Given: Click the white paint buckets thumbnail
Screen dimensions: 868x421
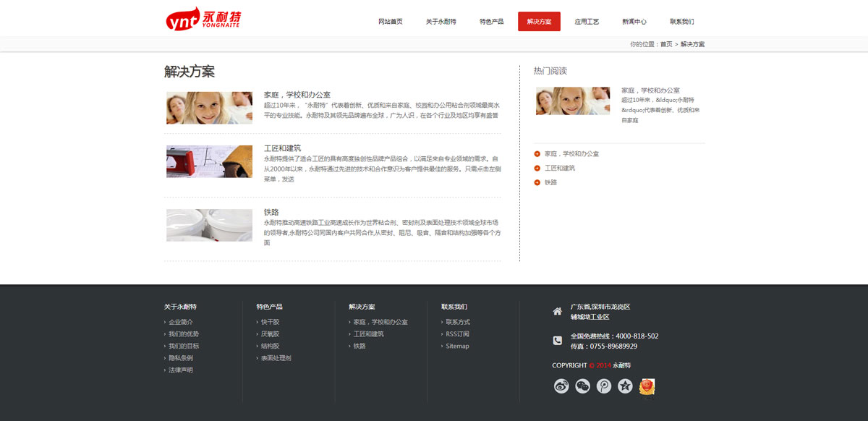Looking at the screenshot, I should click(x=209, y=225).
